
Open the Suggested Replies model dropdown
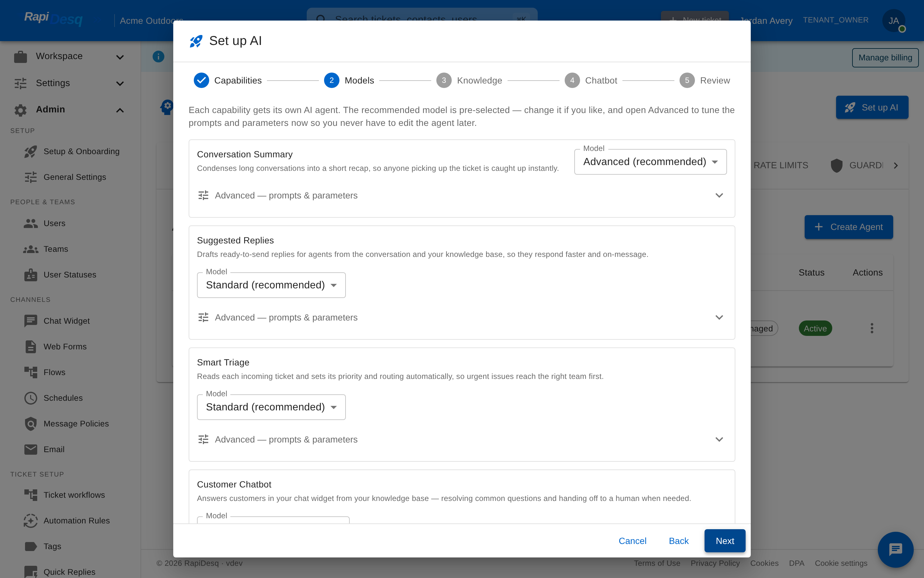pos(271,285)
